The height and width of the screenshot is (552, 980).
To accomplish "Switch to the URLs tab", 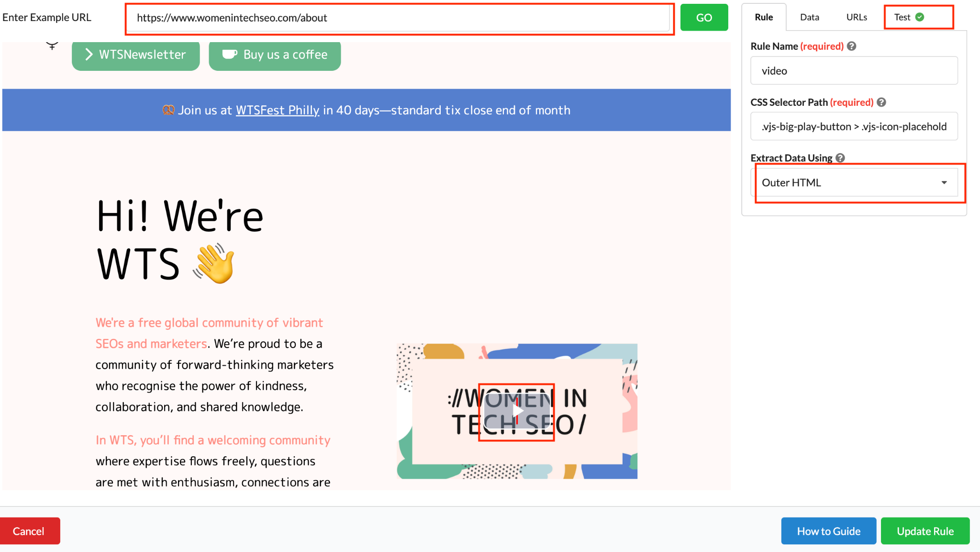I will click(x=857, y=17).
